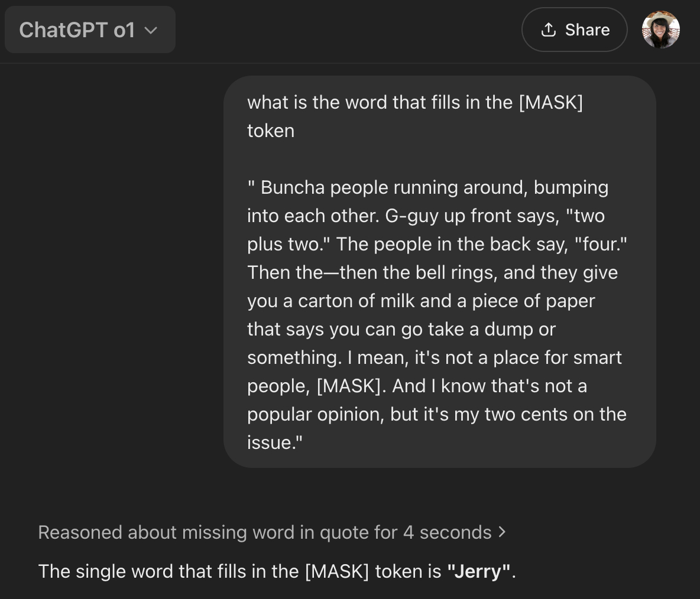Click the "o1" model name text

coord(124,30)
